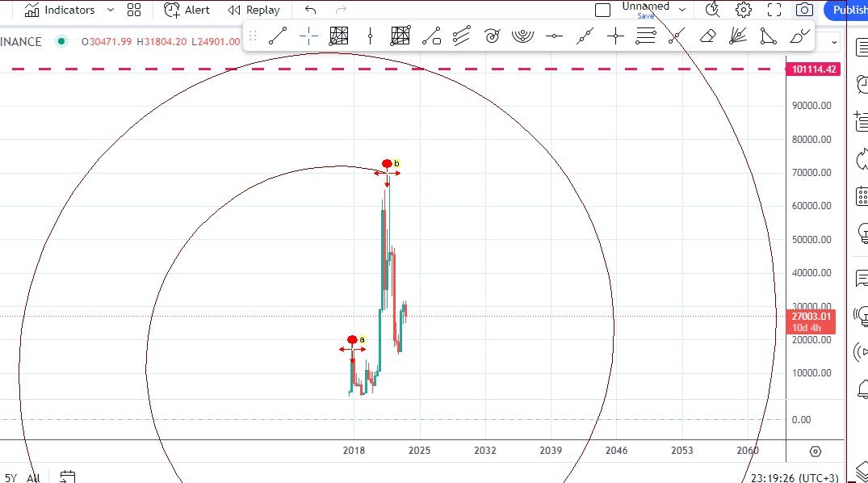Redo the chart action
Image resolution: width=868 pixels, height=483 pixels.
click(341, 10)
